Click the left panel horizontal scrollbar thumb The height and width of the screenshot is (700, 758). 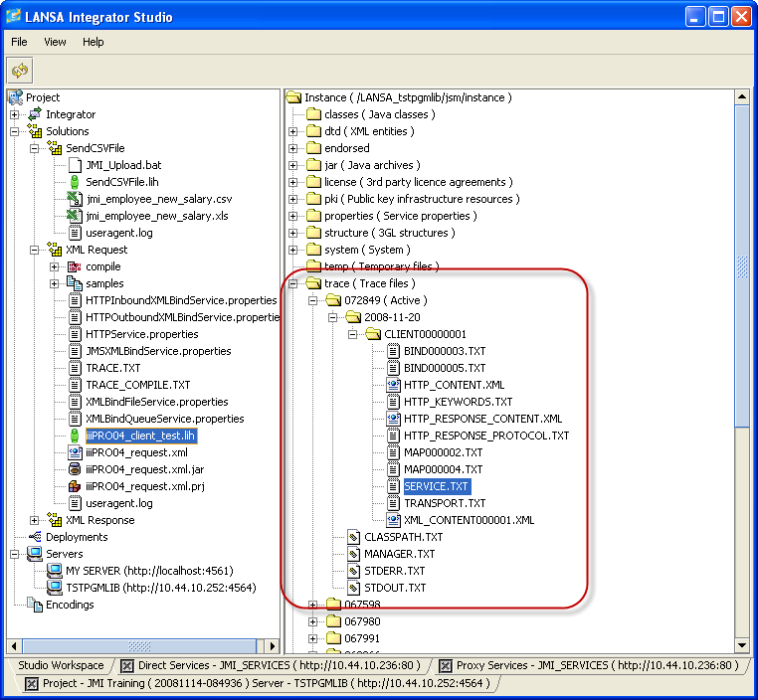point(140,645)
